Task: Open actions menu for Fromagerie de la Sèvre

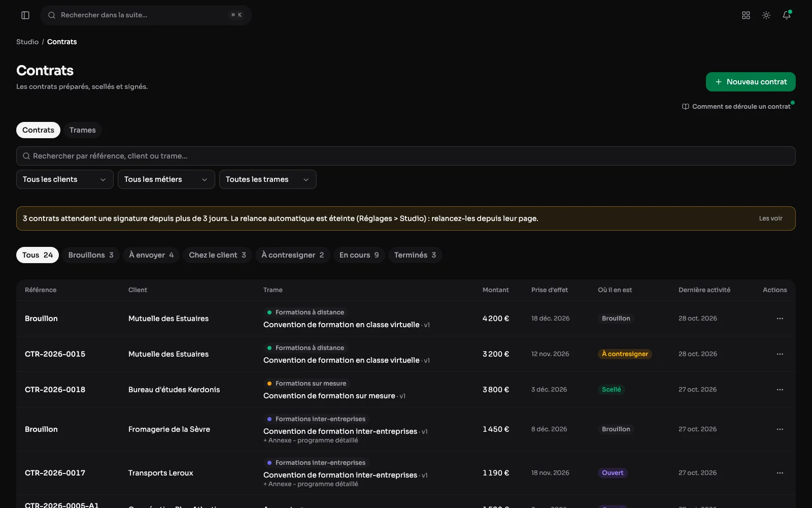Action: [x=780, y=429]
